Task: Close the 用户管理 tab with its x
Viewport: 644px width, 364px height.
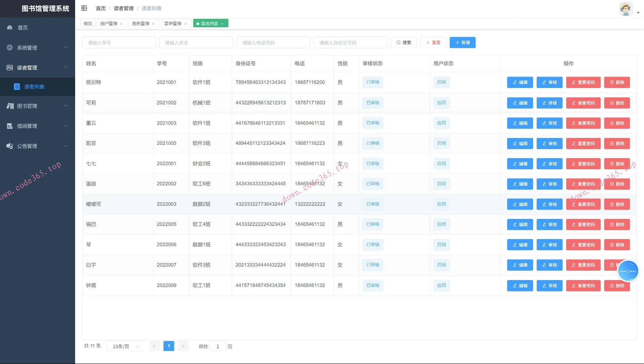Action: 121,24
